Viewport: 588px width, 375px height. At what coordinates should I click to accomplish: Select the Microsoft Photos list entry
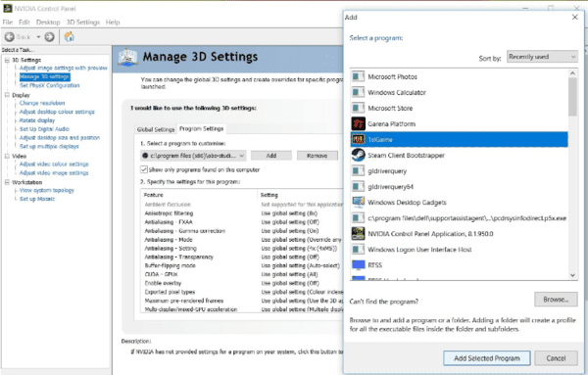459,76
